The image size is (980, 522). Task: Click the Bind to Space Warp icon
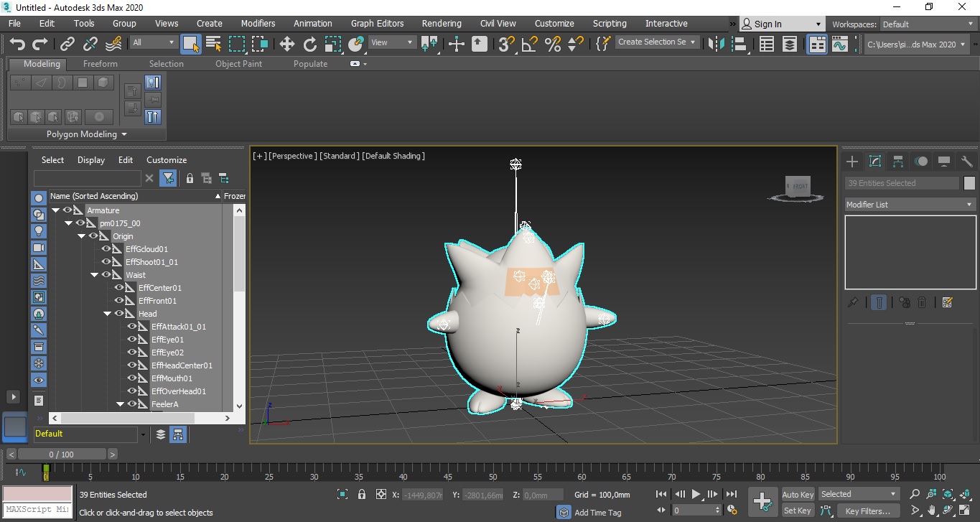click(x=113, y=44)
